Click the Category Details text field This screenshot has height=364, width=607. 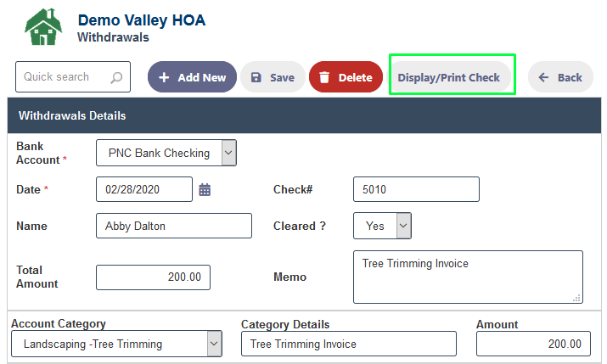click(x=349, y=344)
